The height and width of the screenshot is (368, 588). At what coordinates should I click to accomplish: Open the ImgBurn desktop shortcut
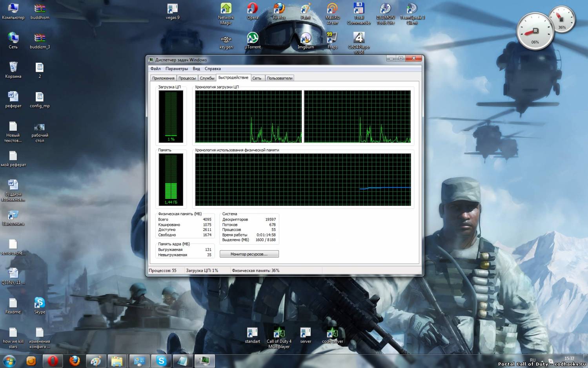point(306,40)
